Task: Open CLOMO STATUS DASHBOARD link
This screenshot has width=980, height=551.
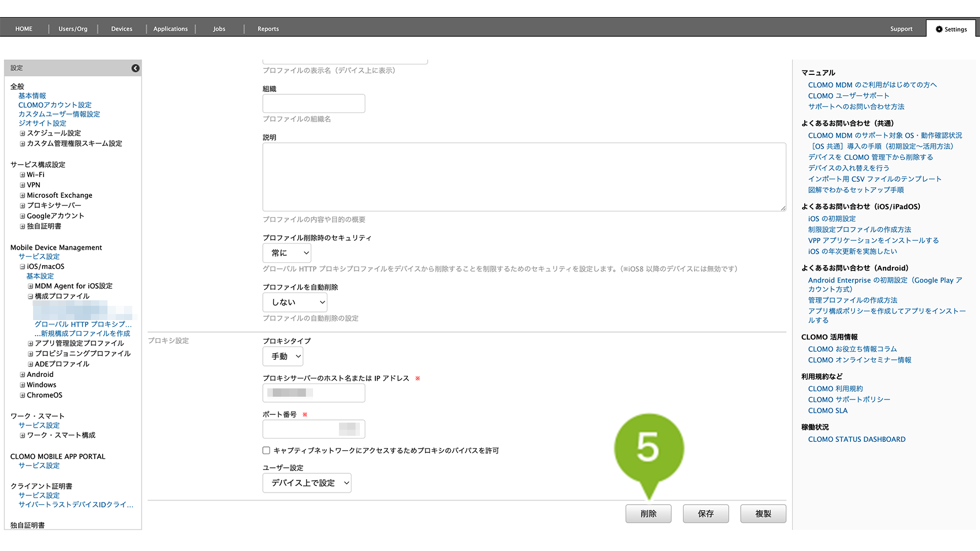Action: [857, 439]
